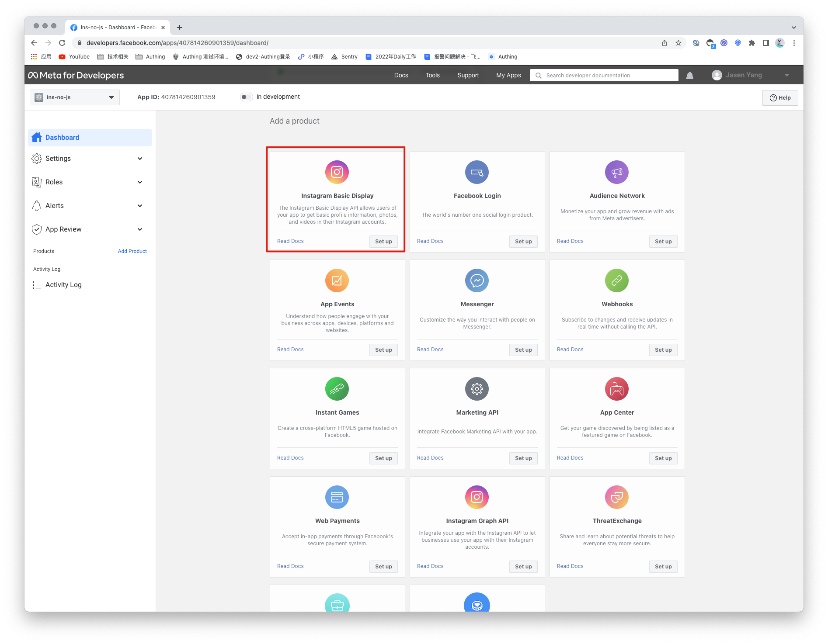This screenshot has height=644, width=828.
Task: Switch to the Activity Log section
Action: click(x=63, y=284)
